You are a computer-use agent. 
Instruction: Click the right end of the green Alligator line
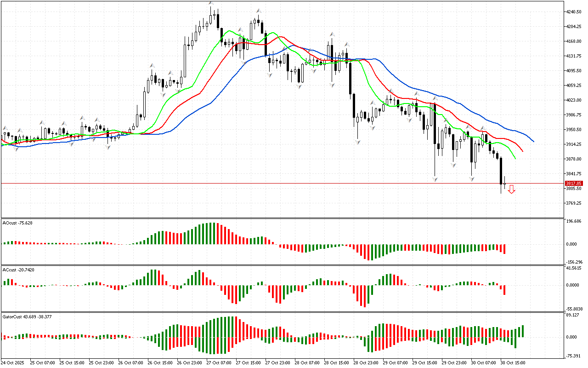515,159
